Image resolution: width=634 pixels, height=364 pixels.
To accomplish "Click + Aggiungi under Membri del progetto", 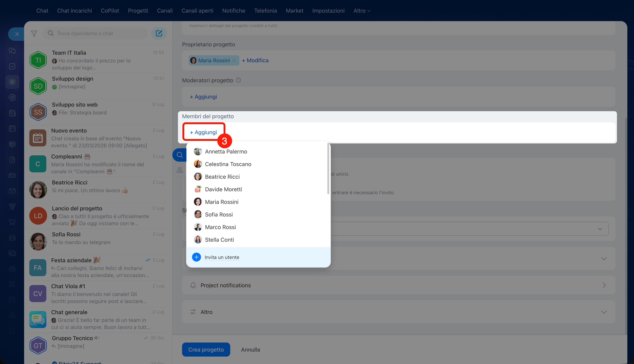I will click(203, 132).
